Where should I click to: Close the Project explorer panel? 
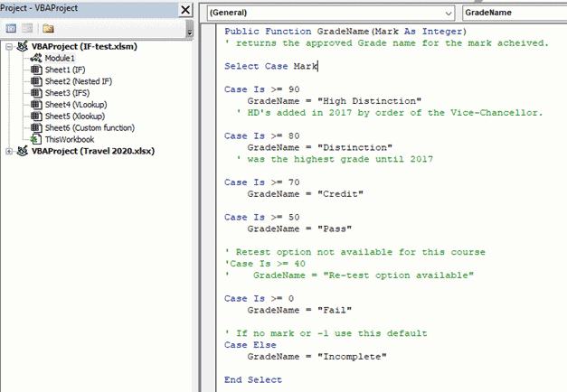click(x=185, y=10)
